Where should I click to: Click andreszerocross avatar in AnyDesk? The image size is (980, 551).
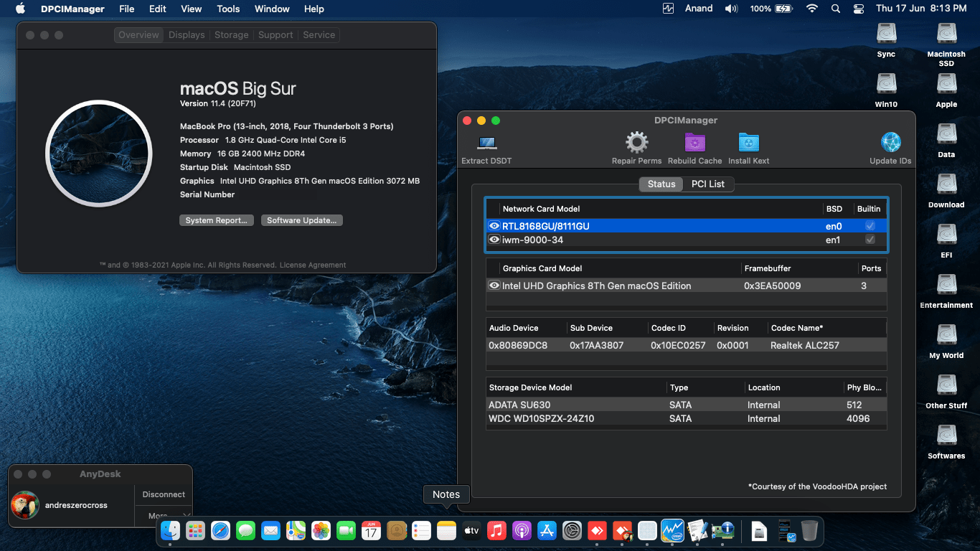click(25, 505)
